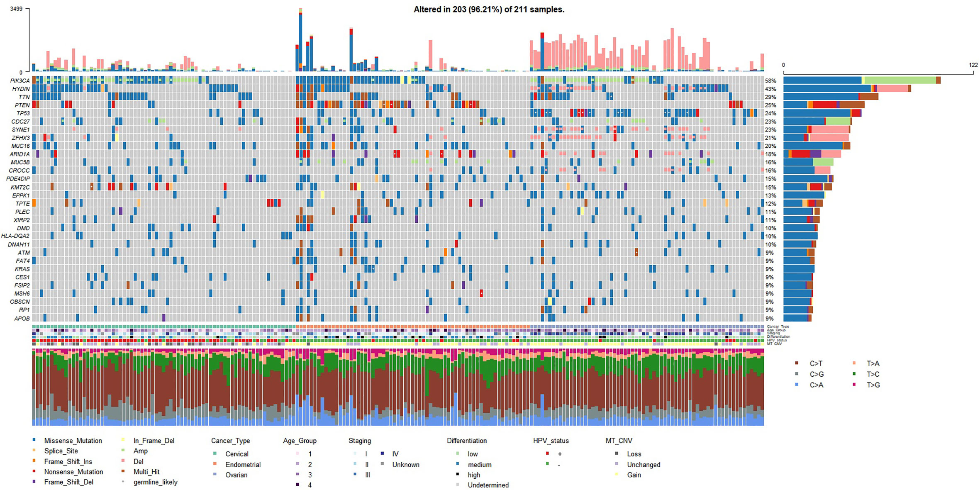The image size is (980, 490).
Task: Click the Differentiation high black swatch
Action: click(x=458, y=474)
